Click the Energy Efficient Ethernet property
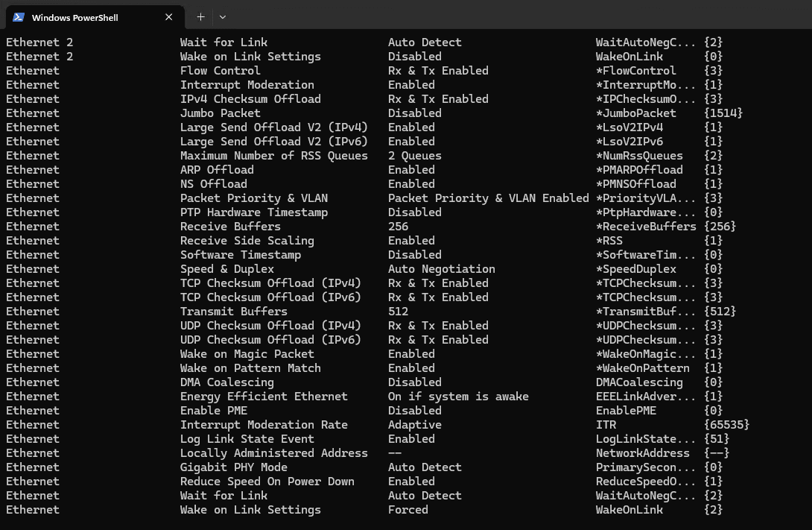This screenshot has width=812, height=530. [x=264, y=397]
